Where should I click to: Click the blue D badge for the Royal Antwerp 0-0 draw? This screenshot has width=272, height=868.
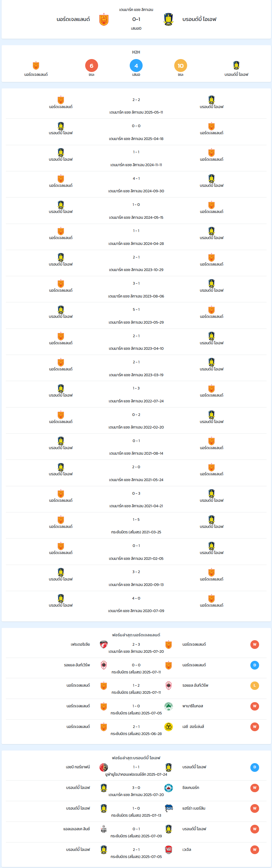pyautogui.click(x=255, y=665)
